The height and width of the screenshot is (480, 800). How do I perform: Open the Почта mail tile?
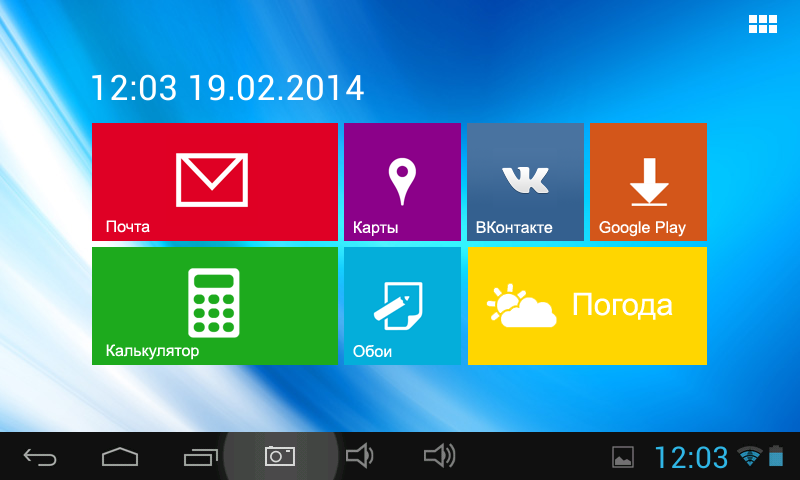point(214,182)
